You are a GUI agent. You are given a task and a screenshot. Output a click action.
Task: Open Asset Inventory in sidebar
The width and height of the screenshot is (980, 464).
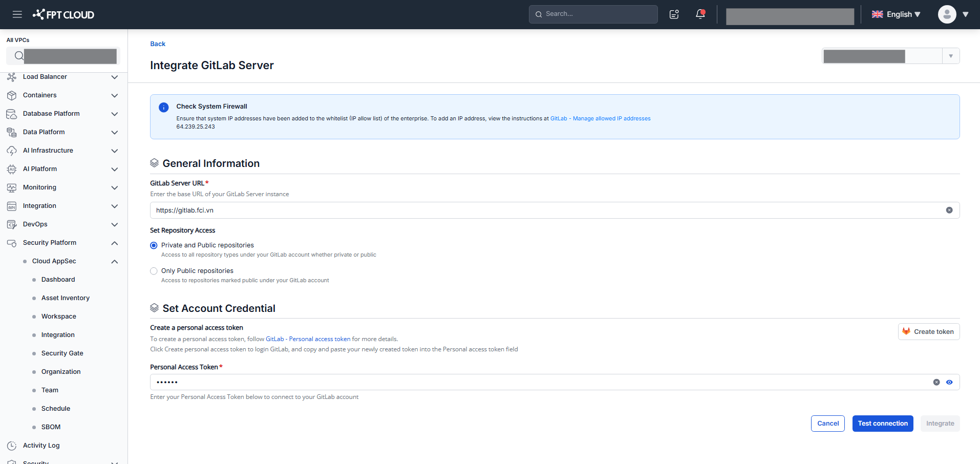coord(66,298)
